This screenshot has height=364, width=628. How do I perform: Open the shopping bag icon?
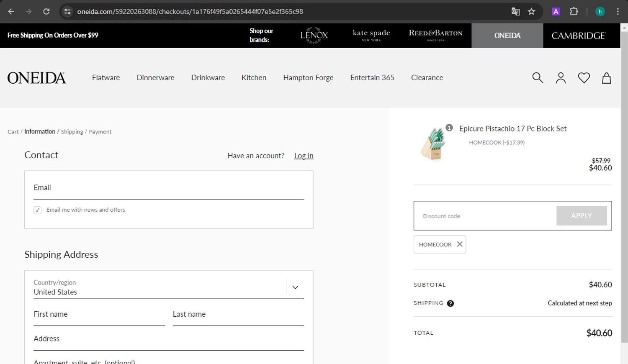[607, 78]
